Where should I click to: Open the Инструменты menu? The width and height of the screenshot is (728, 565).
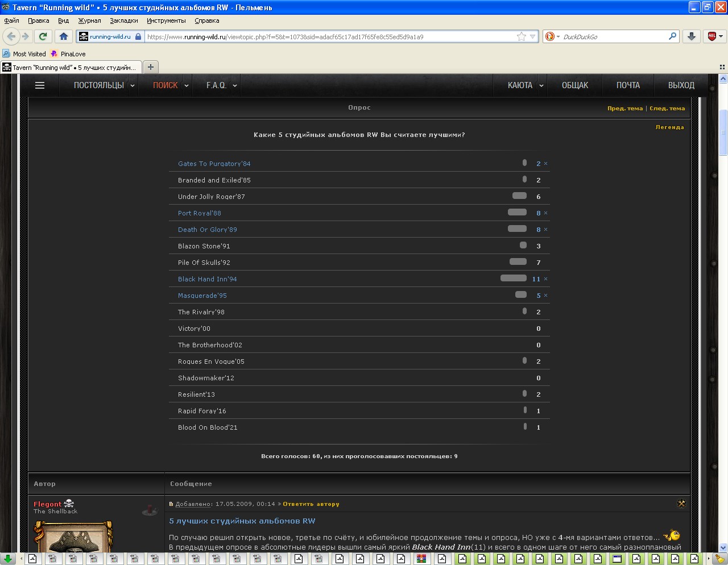coord(166,20)
